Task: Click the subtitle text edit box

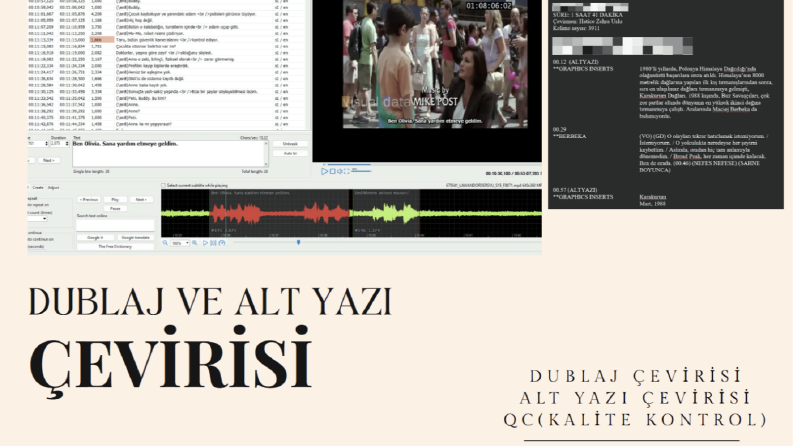Action: click(170, 154)
